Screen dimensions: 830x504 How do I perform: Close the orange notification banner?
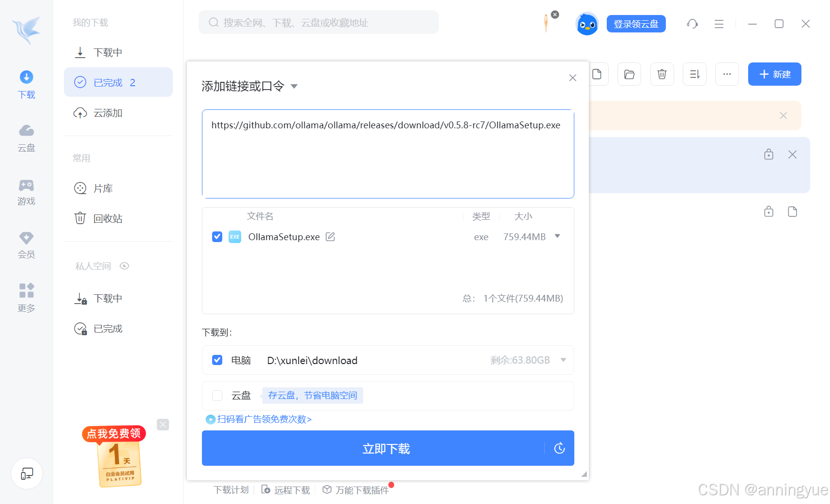pyautogui.click(x=784, y=116)
